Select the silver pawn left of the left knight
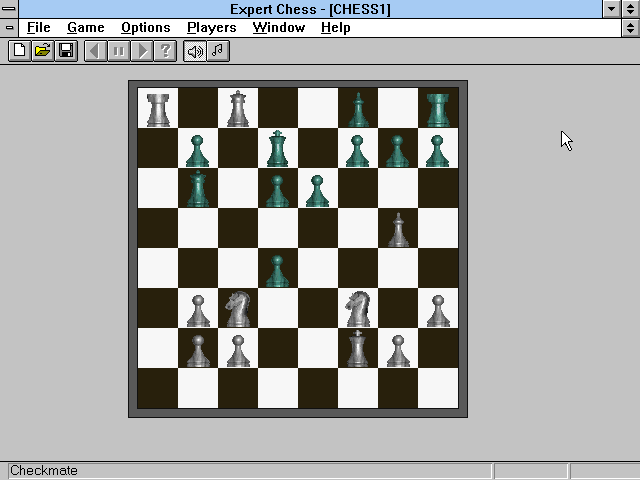Screen dimensions: 640x480 pos(198,311)
